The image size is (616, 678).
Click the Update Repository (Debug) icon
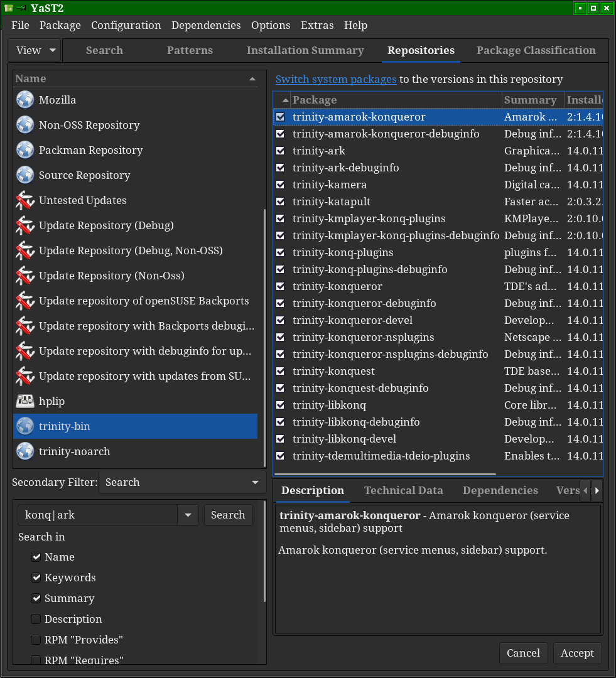pos(25,225)
